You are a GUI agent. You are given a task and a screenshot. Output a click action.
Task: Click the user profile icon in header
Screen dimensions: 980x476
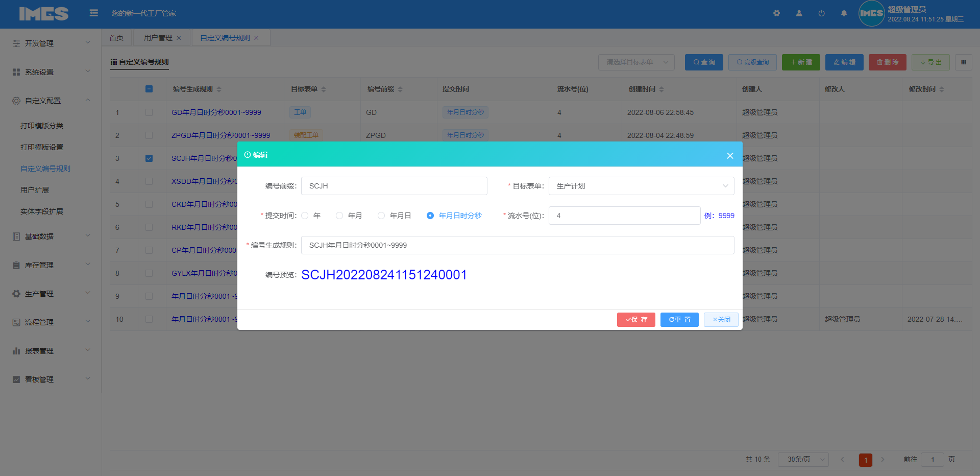pos(799,13)
